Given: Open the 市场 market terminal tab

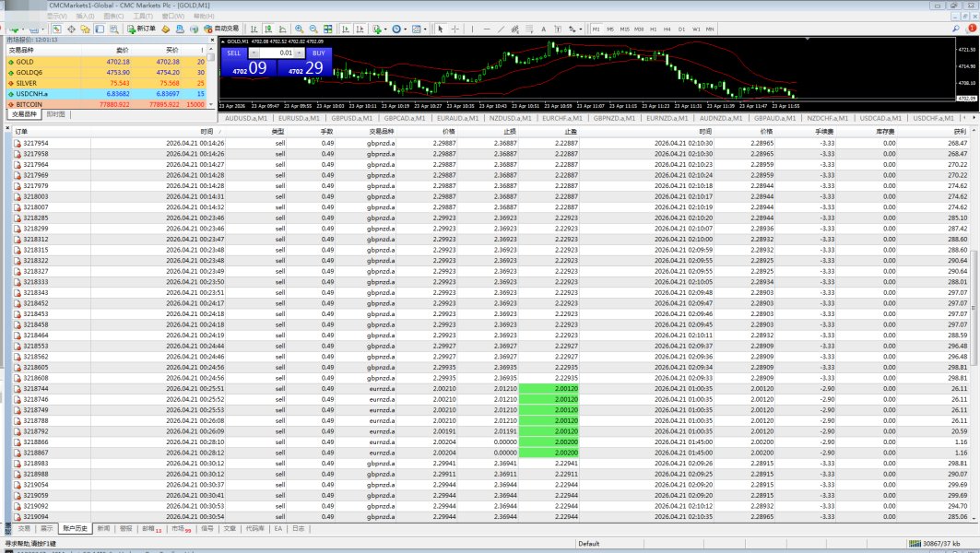Looking at the screenshot, I should click(182, 529).
